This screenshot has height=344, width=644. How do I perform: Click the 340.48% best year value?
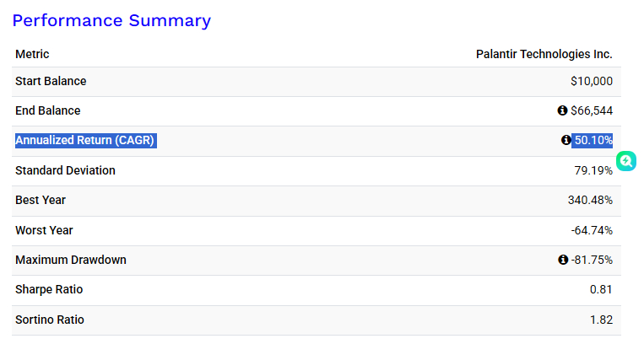(590, 200)
